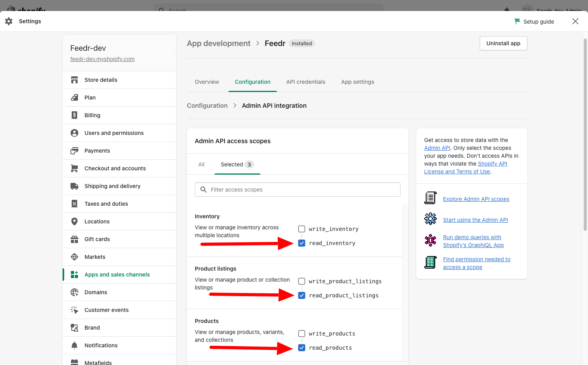Uncheck the read_product_listings scope
The image size is (588, 365).
[302, 295]
